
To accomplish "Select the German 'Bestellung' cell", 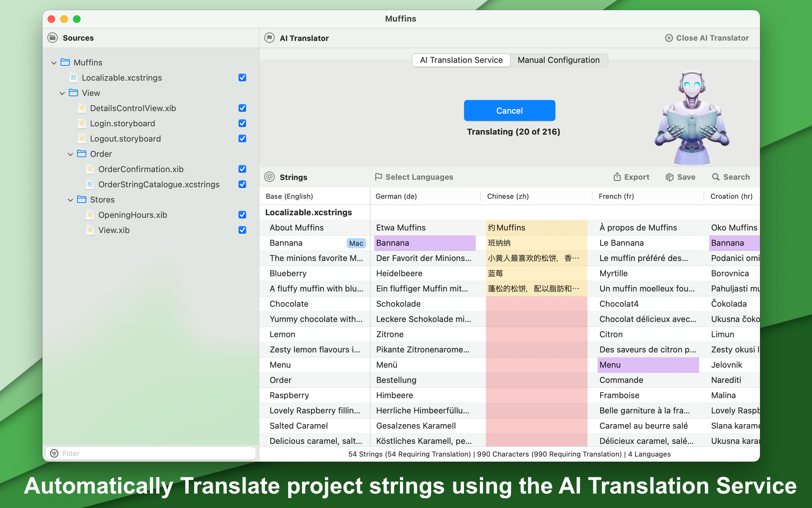I will 425,380.
